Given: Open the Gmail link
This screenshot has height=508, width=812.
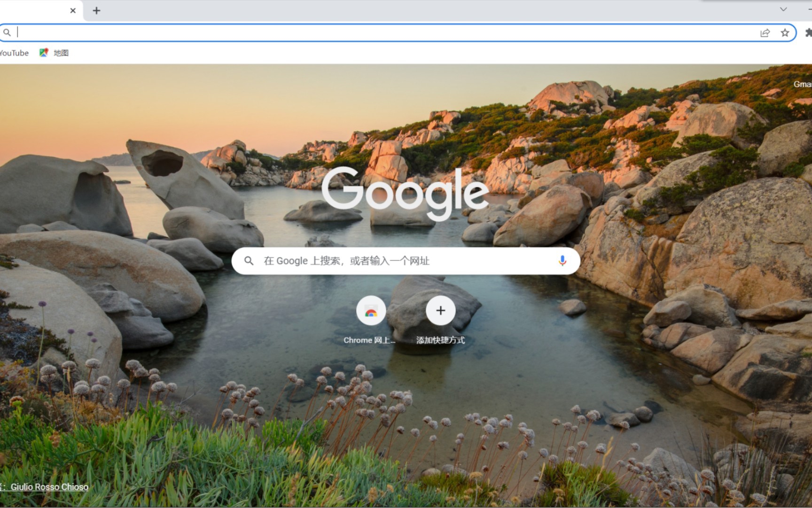Looking at the screenshot, I should tap(803, 84).
